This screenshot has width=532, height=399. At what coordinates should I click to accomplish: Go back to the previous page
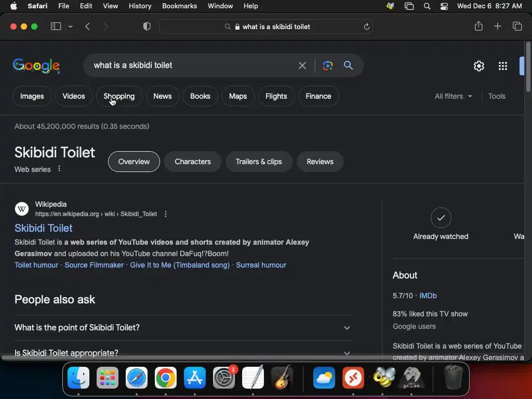coord(87,26)
